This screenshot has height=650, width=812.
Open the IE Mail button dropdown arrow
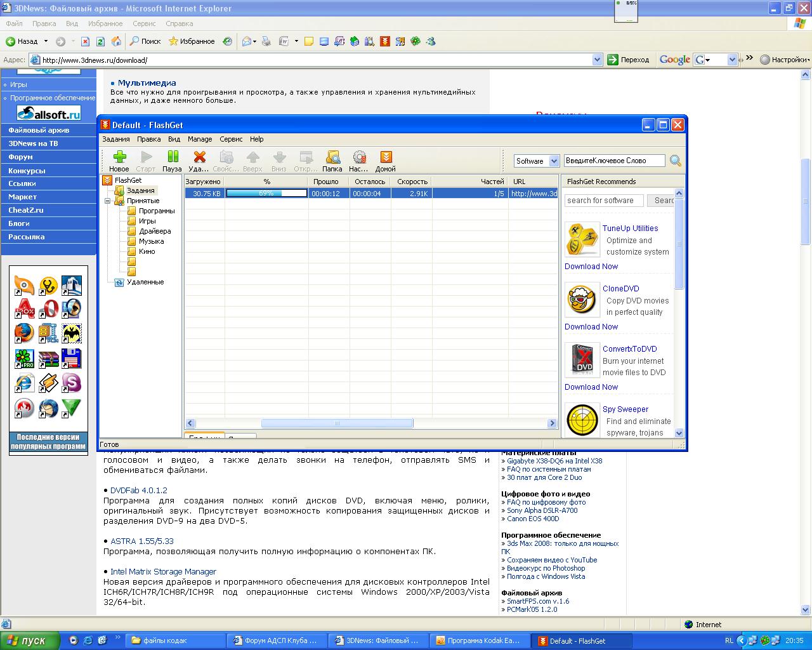[254, 41]
